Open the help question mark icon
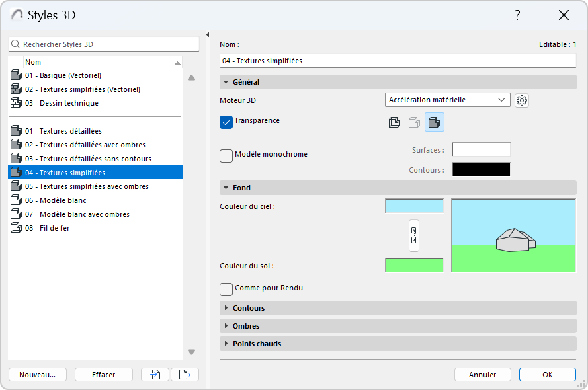588x390 pixels. point(517,15)
